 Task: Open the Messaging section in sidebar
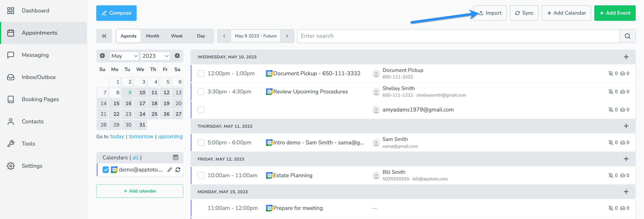(x=35, y=55)
